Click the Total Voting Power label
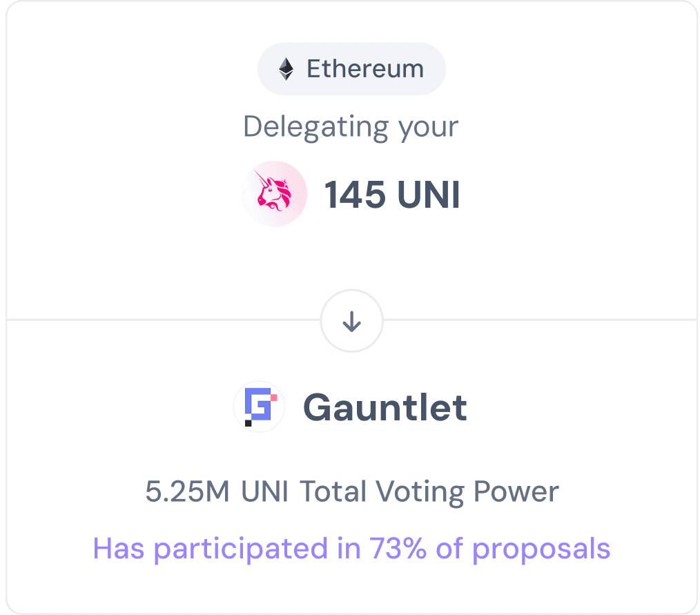 point(429,493)
